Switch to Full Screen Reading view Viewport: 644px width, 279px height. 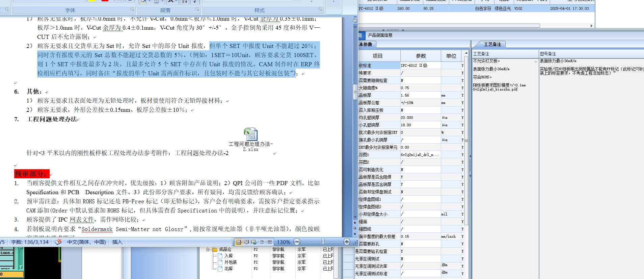pos(246,242)
